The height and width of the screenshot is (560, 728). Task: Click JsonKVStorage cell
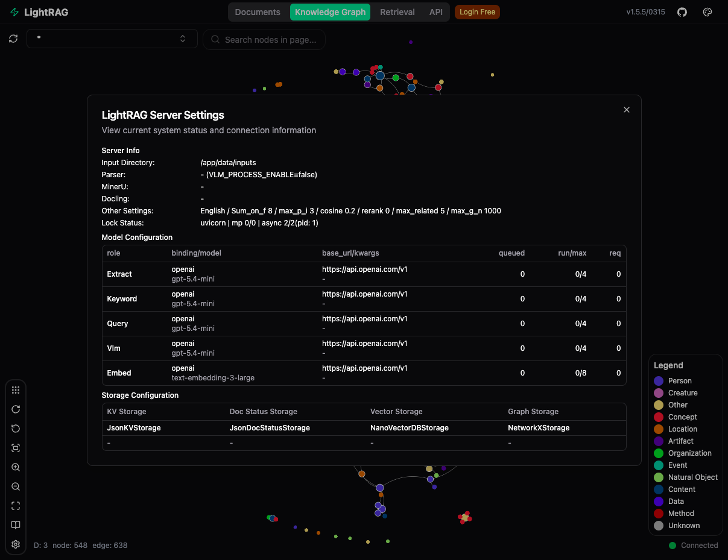134,428
